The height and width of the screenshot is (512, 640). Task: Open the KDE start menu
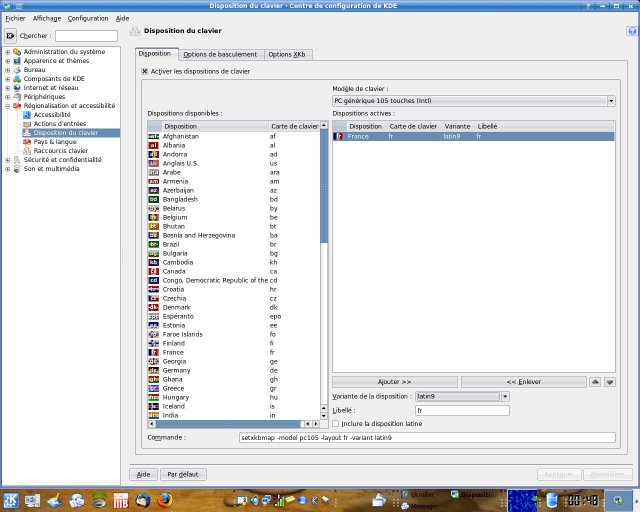(x=10, y=499)
